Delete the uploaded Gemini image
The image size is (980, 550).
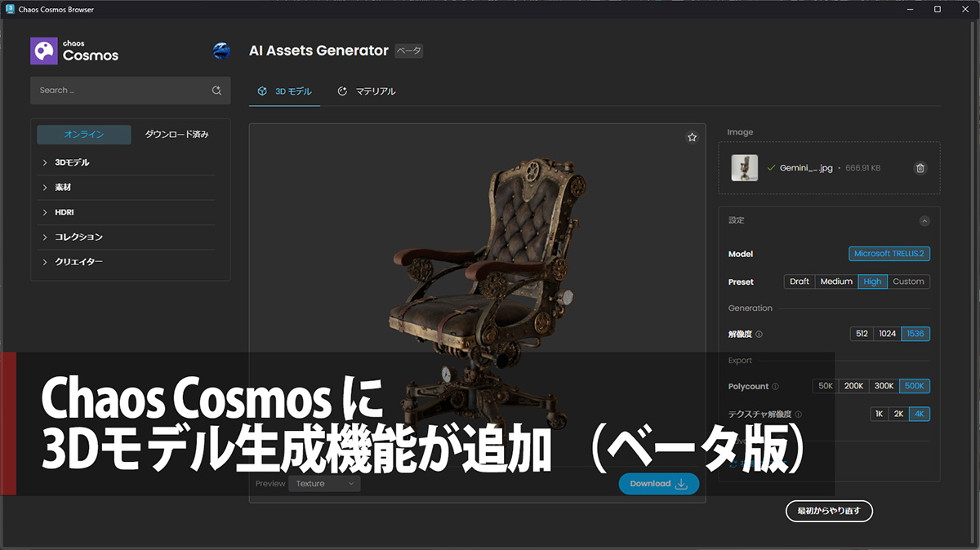point(920,168)
